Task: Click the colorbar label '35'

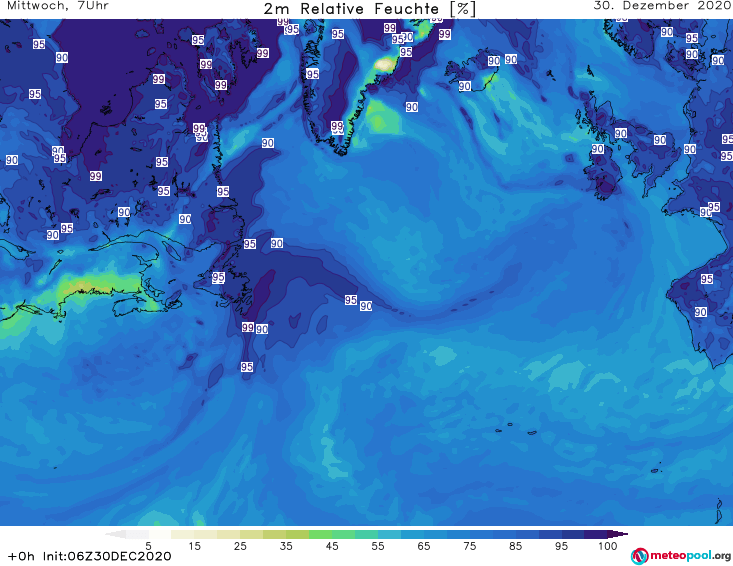Action: (x=286, y=546)
